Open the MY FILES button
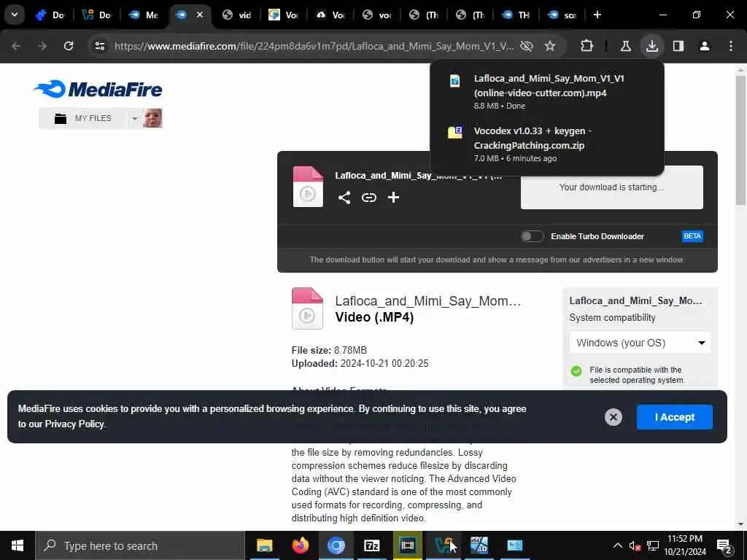 (83, 118)
